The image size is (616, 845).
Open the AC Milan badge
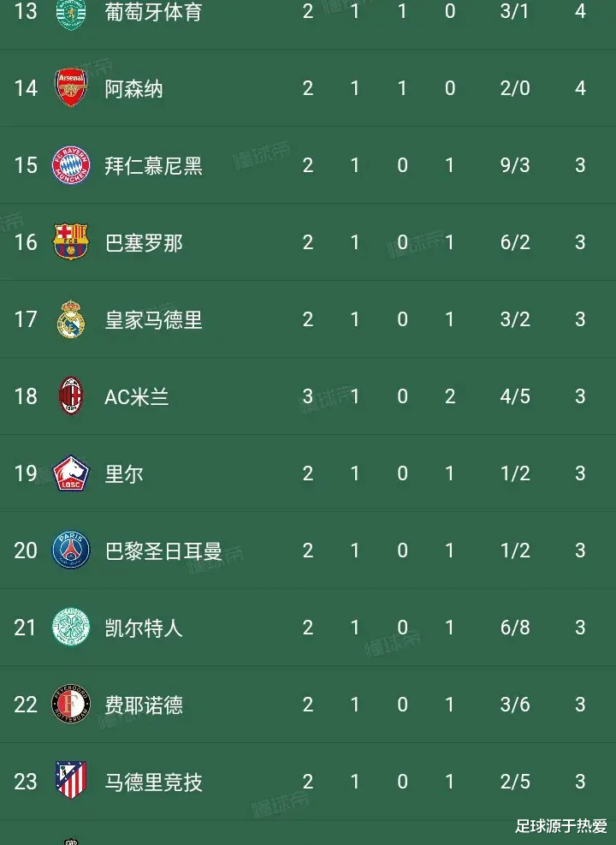pyautogui.click(x=71, y=396)
